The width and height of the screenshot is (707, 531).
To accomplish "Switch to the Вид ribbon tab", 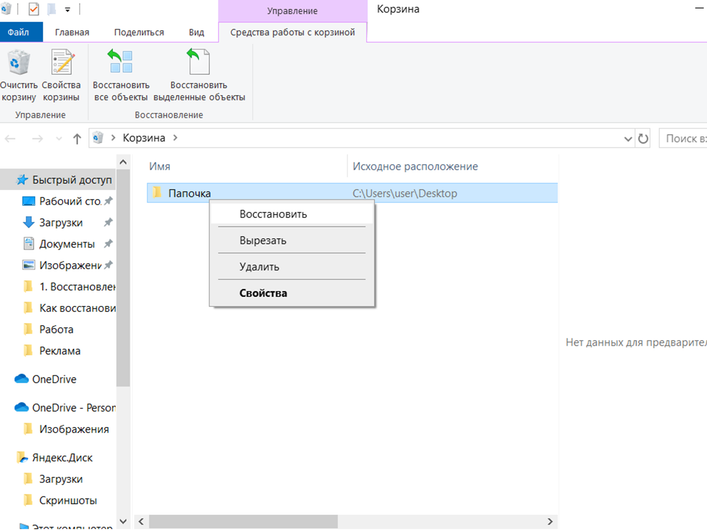I will coord(196,32).
